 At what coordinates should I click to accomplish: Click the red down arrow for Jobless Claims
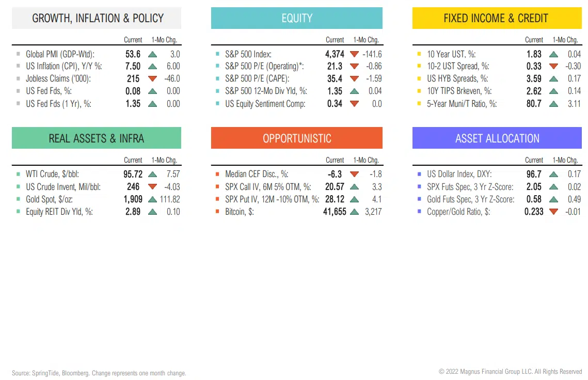[x=152, y=78]
